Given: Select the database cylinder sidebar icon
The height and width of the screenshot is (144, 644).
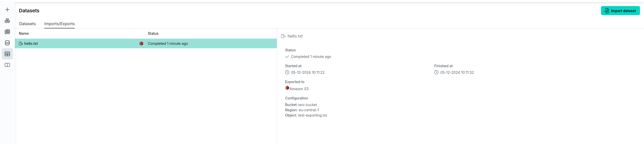Looking at the screenshot, I should pos(7,43).
